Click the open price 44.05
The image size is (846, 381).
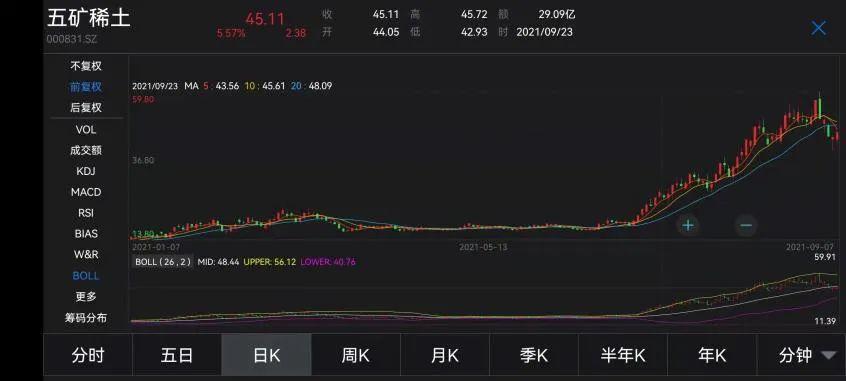tap(386, 32)
